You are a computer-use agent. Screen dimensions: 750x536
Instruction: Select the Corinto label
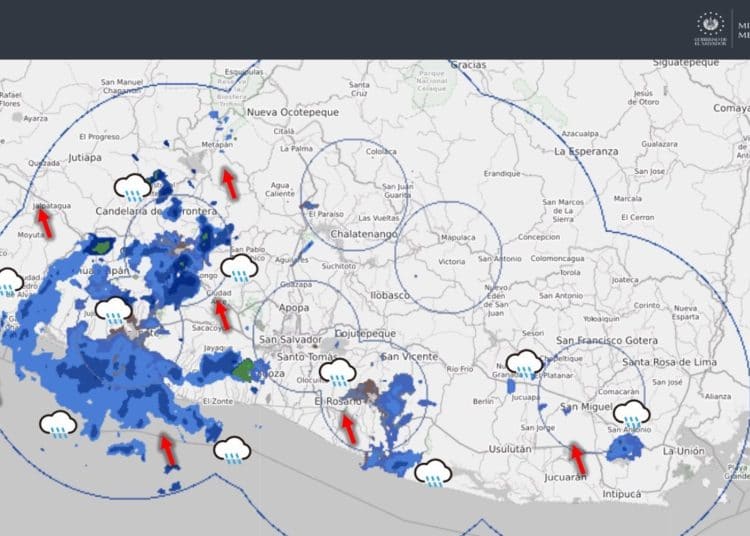tap(646, 305)
